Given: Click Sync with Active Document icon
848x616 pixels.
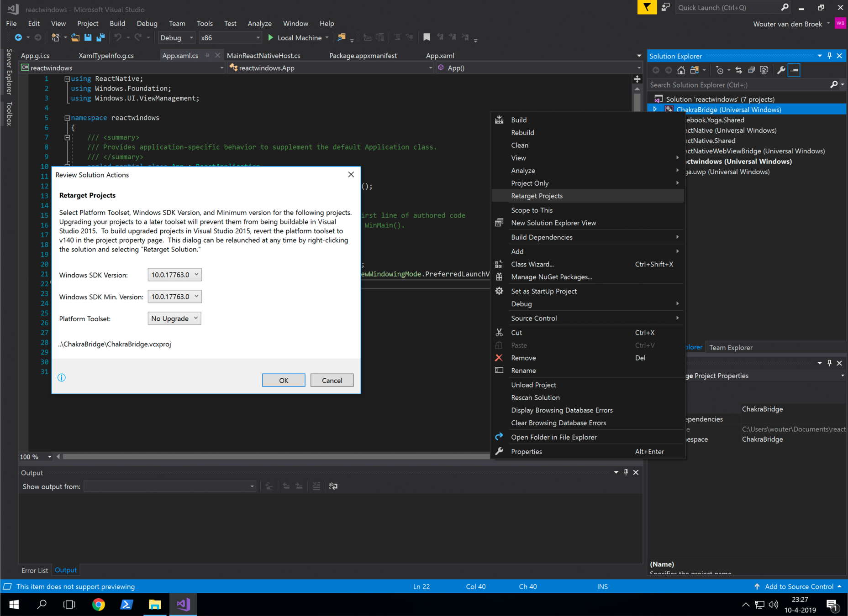Looking at the screenshot, I should 738,70.
